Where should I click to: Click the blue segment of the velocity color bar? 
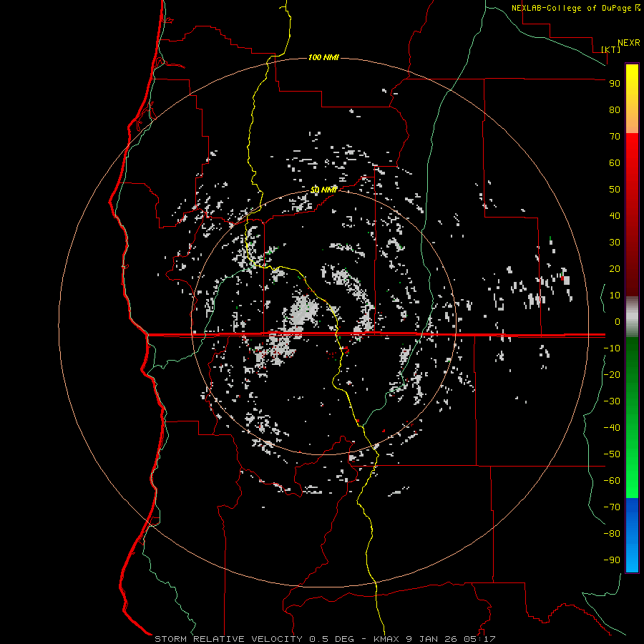[x=632, y=535]
